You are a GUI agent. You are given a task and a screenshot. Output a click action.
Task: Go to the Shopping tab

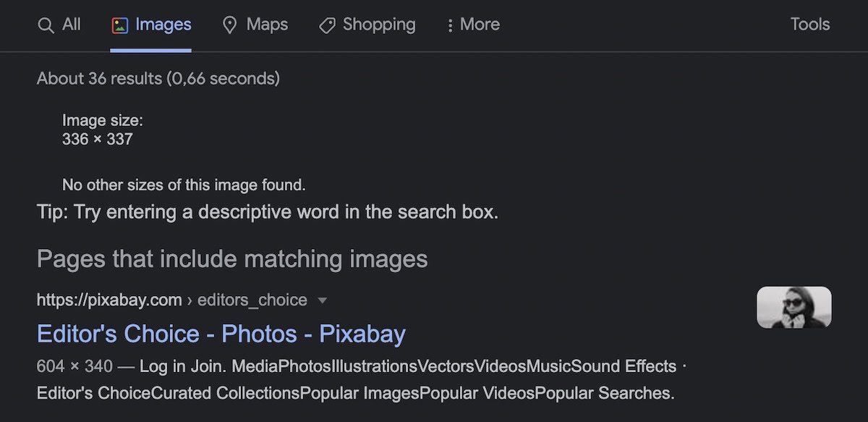(379, 25)
